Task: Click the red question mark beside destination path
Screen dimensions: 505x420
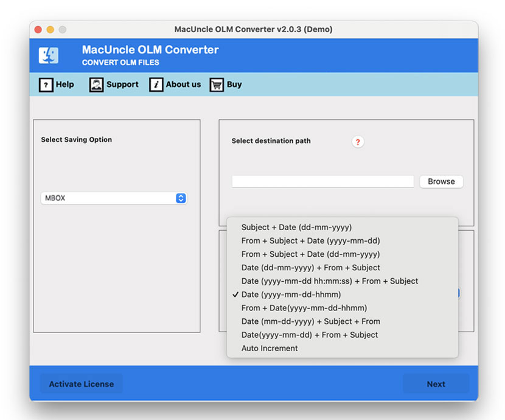Action: (358, 142)
